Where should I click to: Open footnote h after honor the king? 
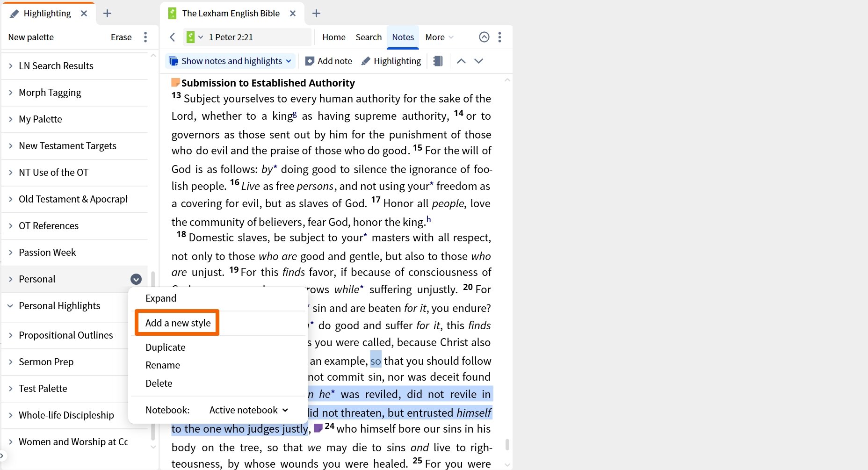tap(429, 219)
